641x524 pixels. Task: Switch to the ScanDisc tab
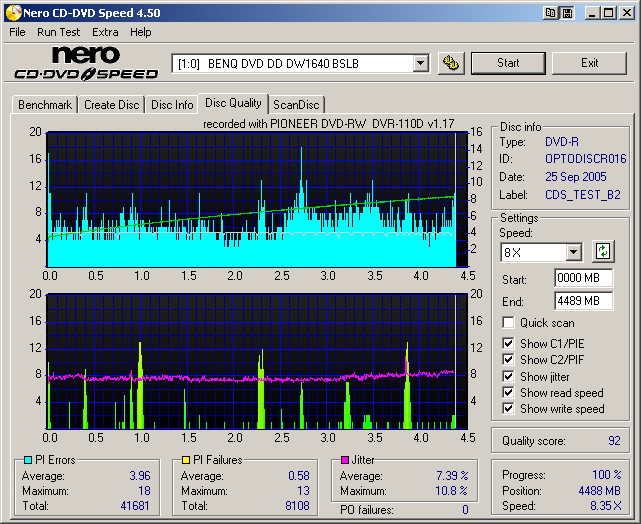(297, 105)
